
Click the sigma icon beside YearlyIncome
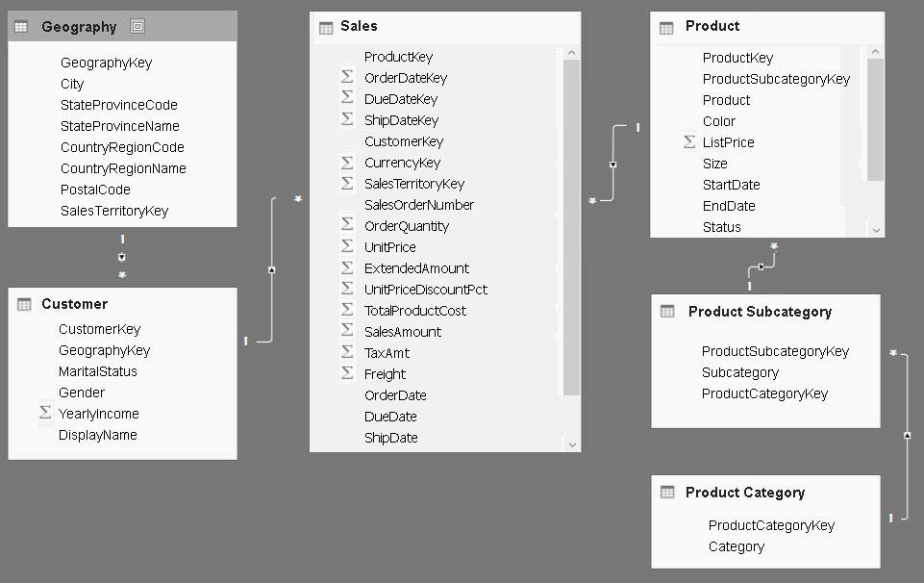click(44, 414)
